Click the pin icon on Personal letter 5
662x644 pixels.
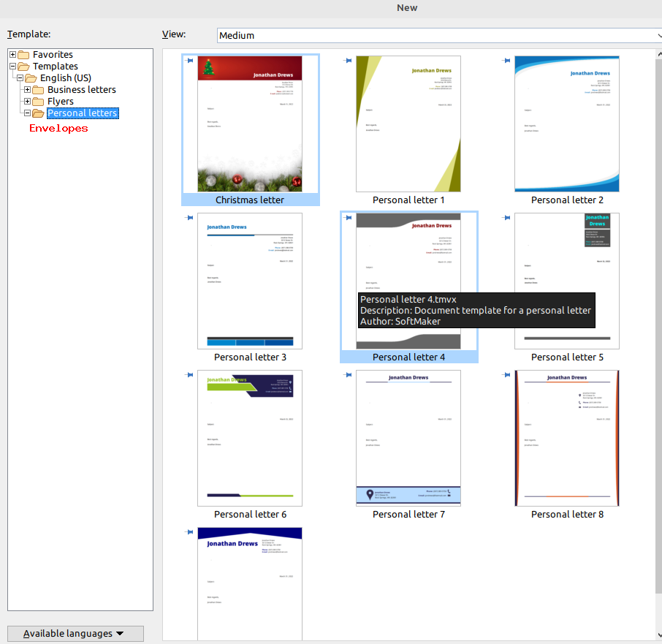click(x=506, y=218)
